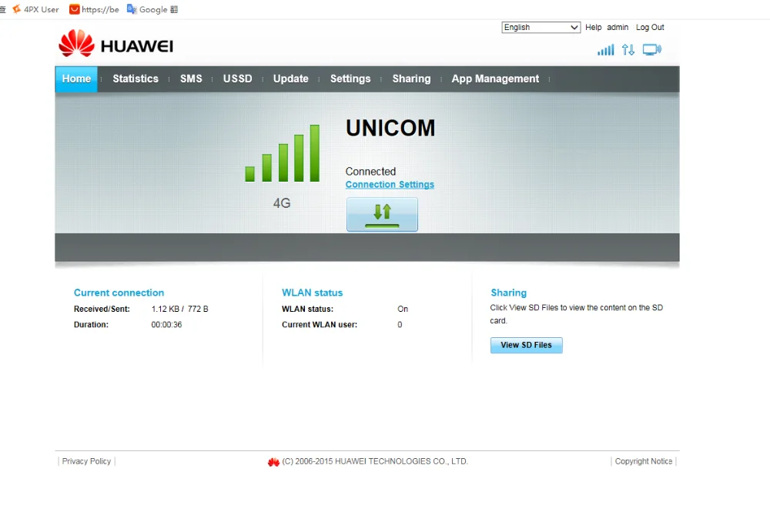Click the Current WLAN user value 0
The image size is (770, 532).
coord(400,325)
